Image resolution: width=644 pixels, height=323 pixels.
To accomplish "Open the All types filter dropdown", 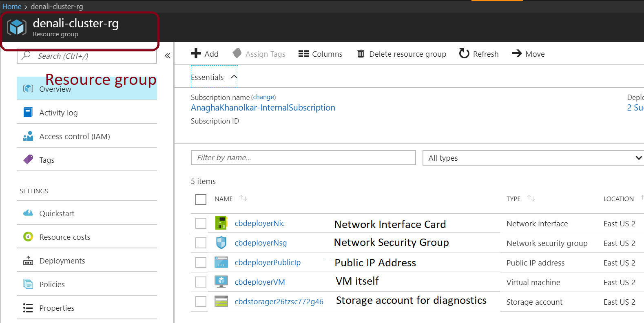I will [x=533, y=158].
